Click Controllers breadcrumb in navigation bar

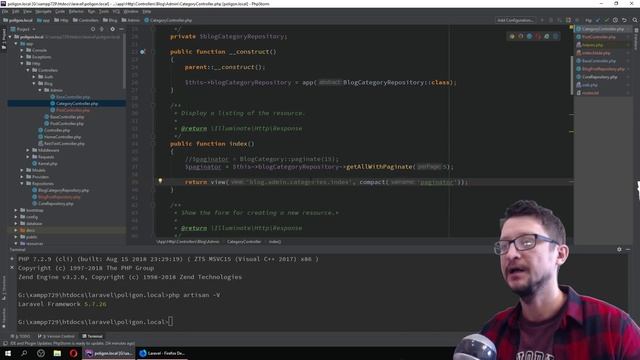pos(86,20)
